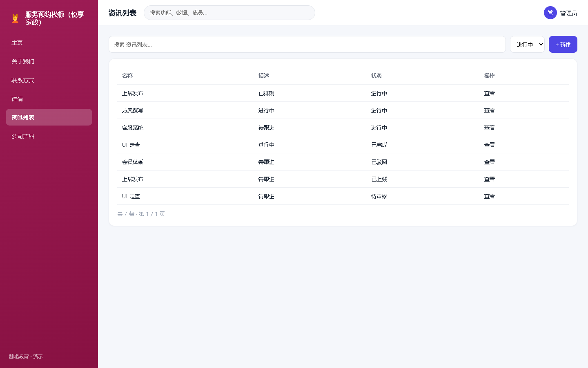Select 资讯列表 sidebar item
The height and width of the screenshot is (368, 588).
(x=49, y=117)
